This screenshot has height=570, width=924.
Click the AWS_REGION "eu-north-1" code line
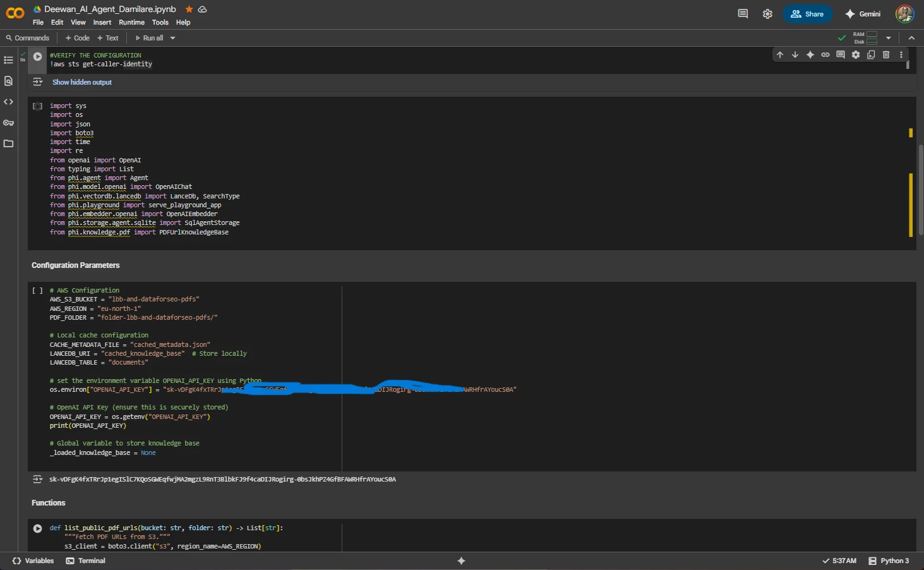coord(95,308)
